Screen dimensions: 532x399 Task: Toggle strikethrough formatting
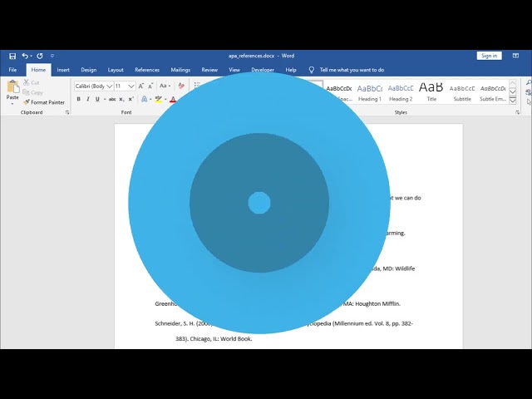click(112, 99)
